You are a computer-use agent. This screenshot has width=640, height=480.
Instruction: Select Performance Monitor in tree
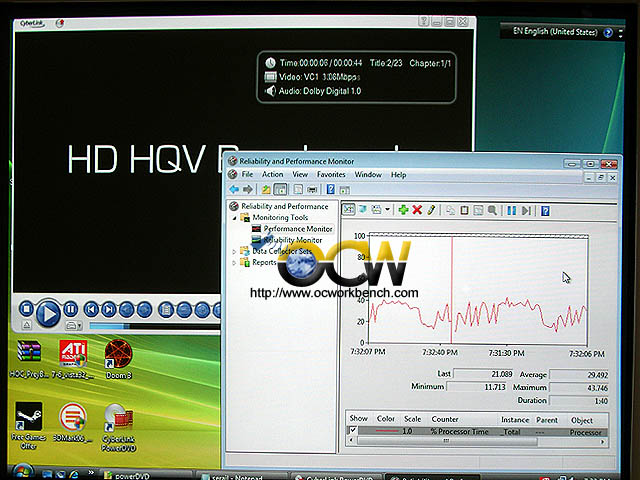point(298,229)
